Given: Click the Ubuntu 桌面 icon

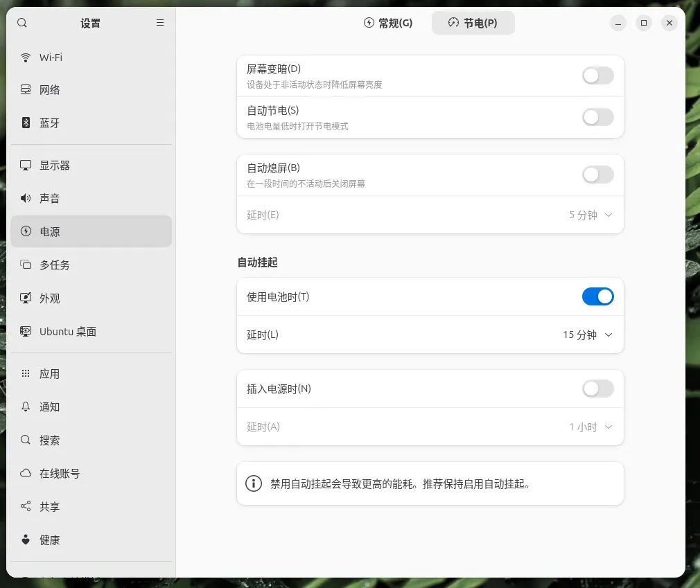Looking at the screenshot, I should click(26, 332).
